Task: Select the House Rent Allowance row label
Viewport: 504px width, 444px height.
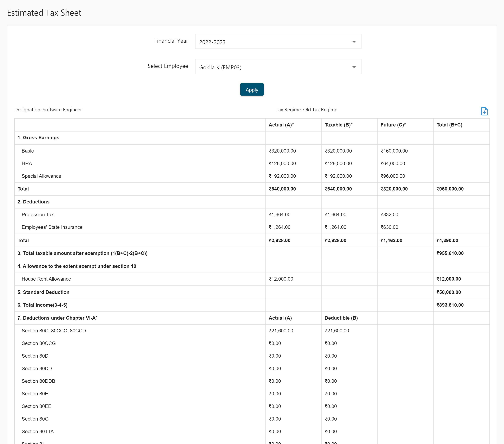Action: click(x=46, y=279)
